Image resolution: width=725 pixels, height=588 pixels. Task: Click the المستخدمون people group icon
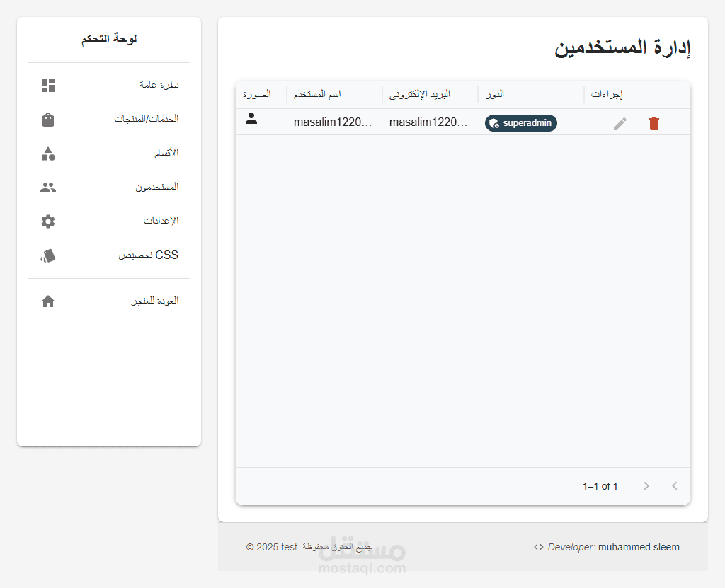point(47,187)
